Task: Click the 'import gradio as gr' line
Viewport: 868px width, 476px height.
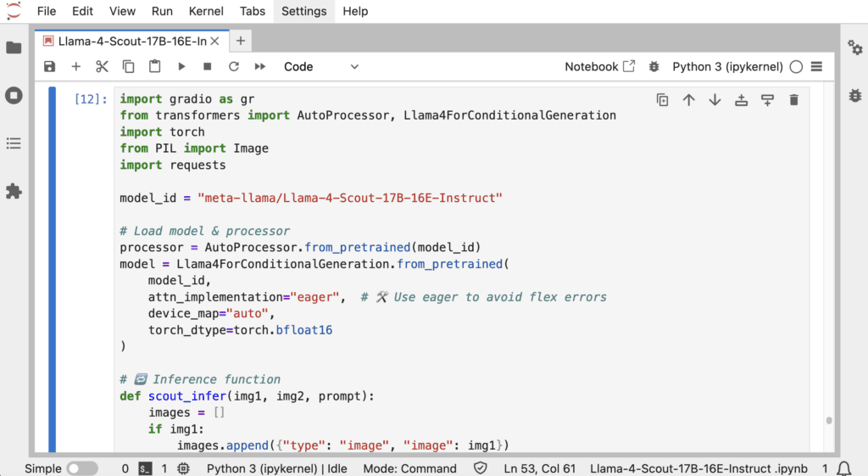Action: 187,99
